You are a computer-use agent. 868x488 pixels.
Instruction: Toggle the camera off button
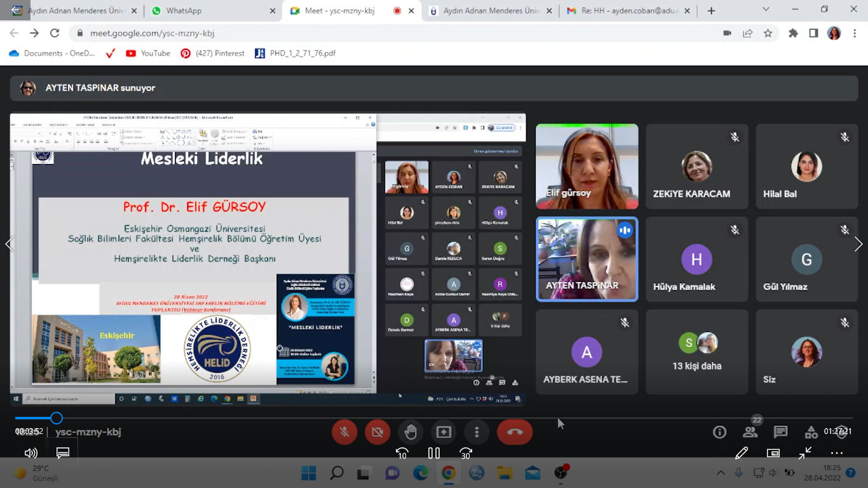[377, 432]
